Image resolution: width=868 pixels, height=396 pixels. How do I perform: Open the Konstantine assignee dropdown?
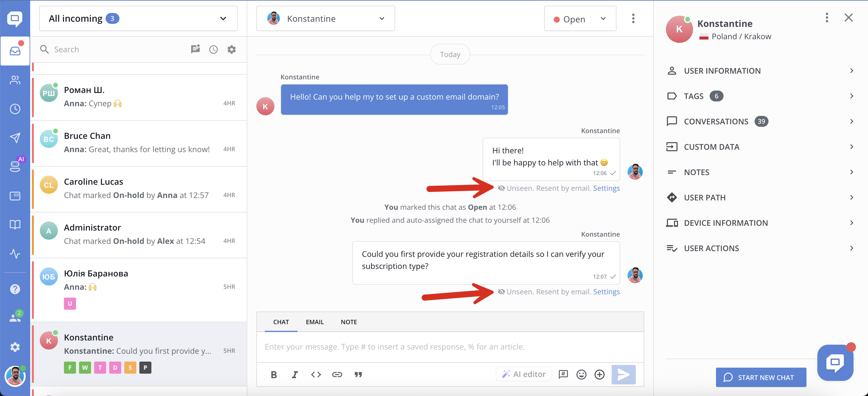[325, 18]
